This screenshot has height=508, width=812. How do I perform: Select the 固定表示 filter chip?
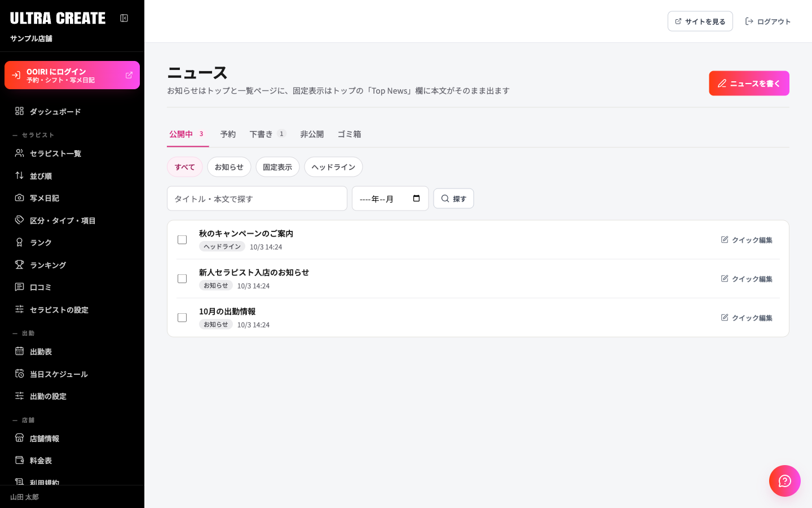tap(277, 167)
